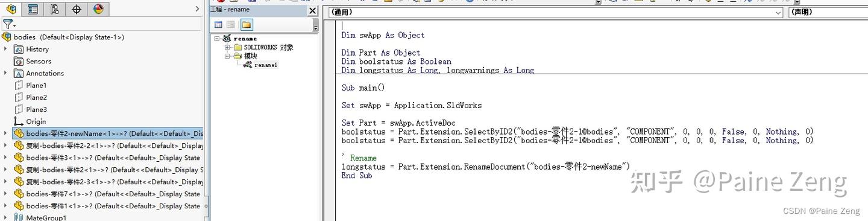This screenshot has width=868, height=221.
Task: Open project toolbar options drop arrow
Action: 315,25
